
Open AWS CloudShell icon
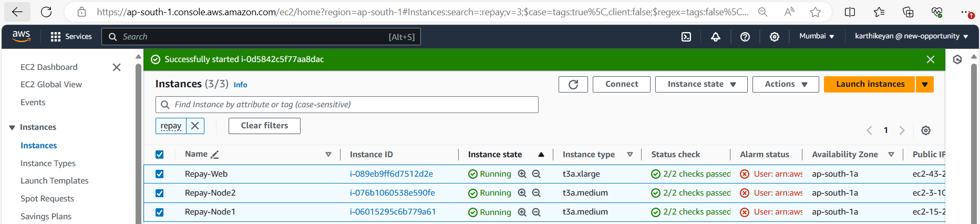coord(686,37)
